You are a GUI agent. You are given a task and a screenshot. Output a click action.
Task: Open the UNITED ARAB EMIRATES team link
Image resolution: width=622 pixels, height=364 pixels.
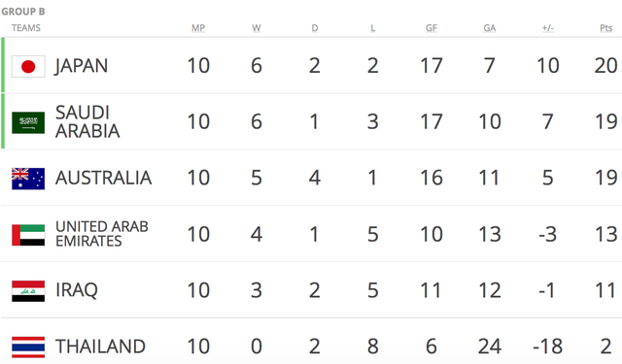tap(102, 234)
